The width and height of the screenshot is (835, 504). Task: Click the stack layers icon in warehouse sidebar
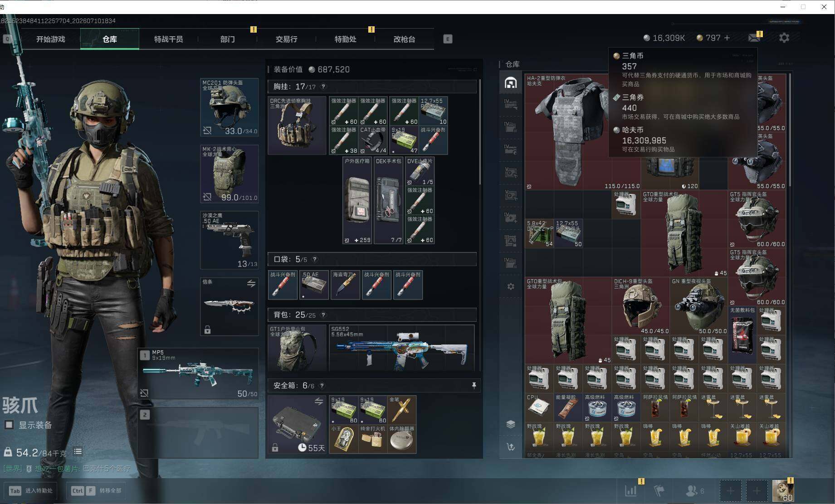[511, 424]
